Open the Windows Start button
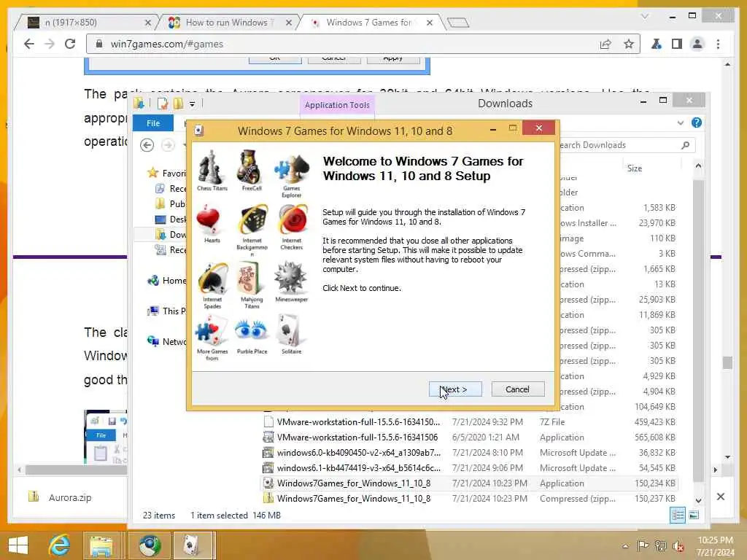The width and height of the screenshot is (747, 560). coord(18,545)
